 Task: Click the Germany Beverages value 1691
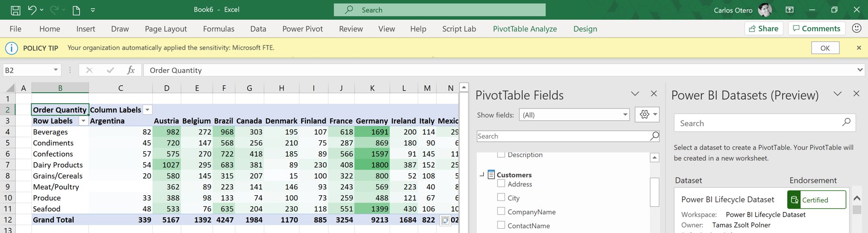point(372,132)
